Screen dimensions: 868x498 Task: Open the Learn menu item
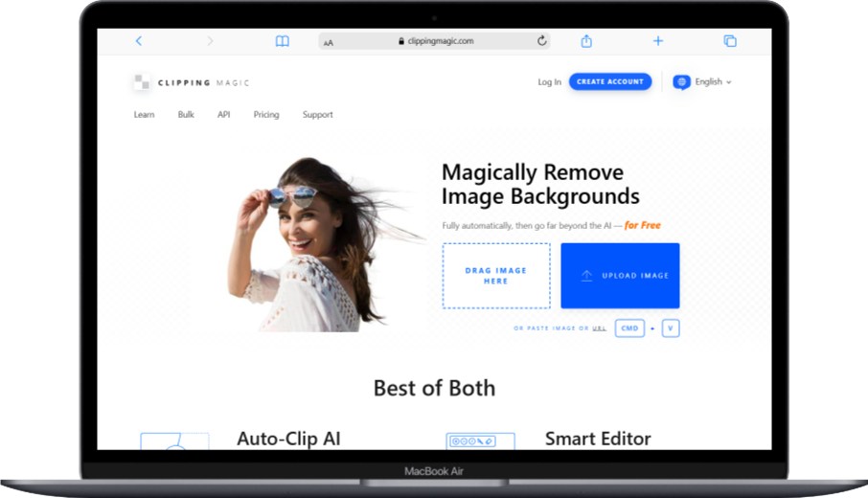coord(144,115)
